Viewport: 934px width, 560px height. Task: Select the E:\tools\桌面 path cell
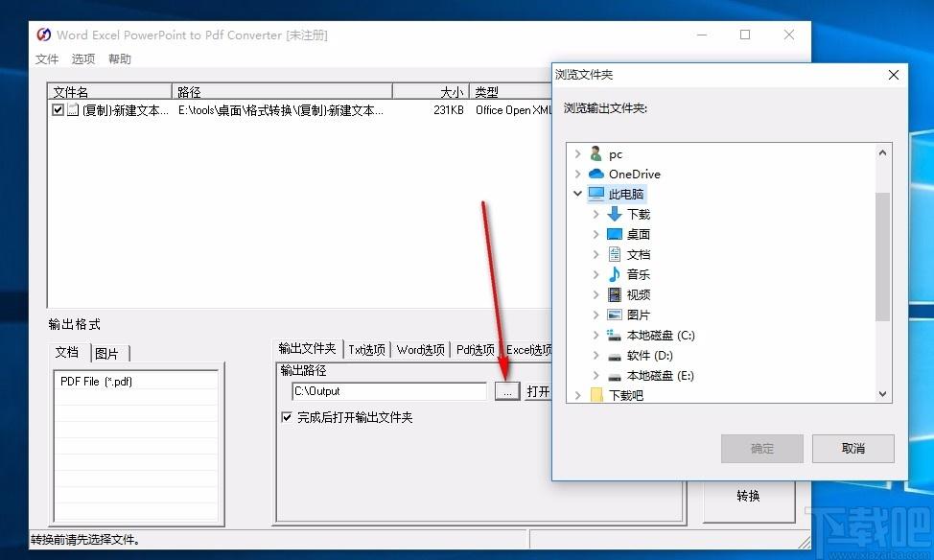[281, 110]
